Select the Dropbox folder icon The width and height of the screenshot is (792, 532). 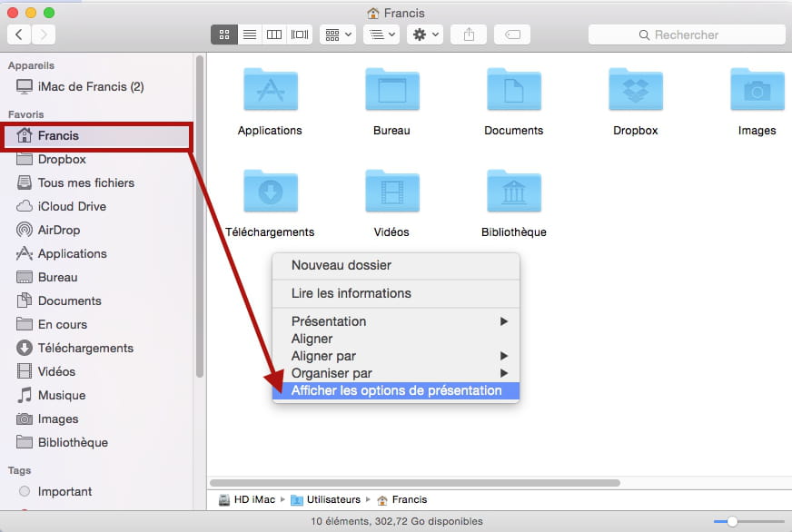point(636,89)
